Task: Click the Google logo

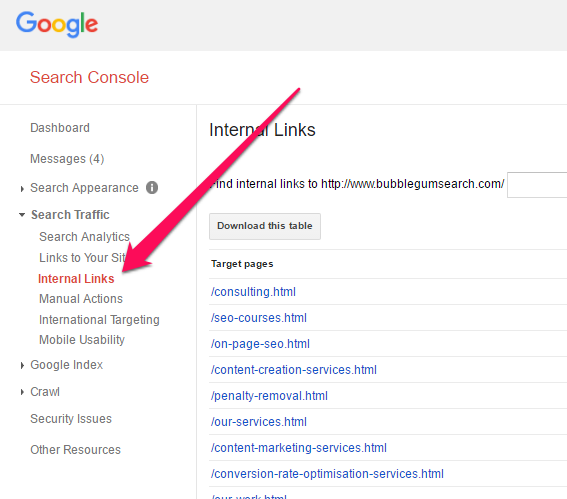Action: pyautogui.click(x=57, y=24)
